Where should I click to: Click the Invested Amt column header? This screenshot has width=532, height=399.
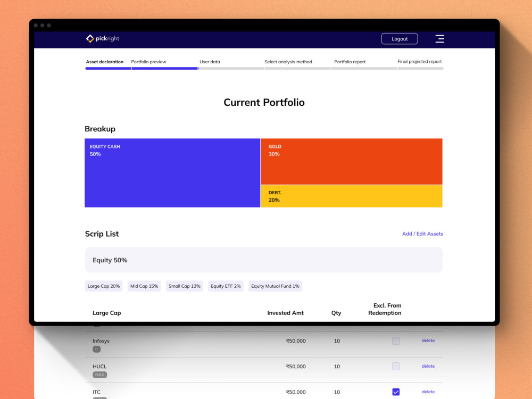tap(285, 313)
